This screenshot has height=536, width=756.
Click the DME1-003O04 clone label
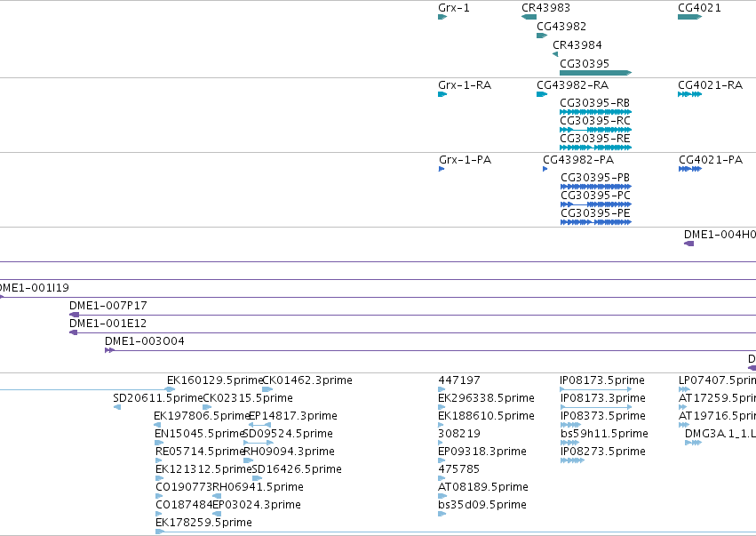tap(145, 341)
